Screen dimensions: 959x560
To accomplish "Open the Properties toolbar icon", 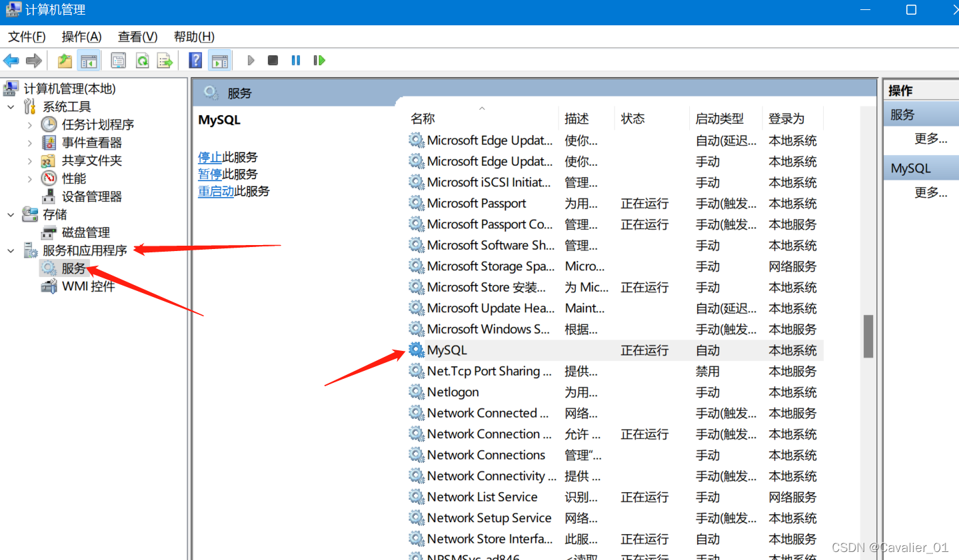I will [118, 61].
